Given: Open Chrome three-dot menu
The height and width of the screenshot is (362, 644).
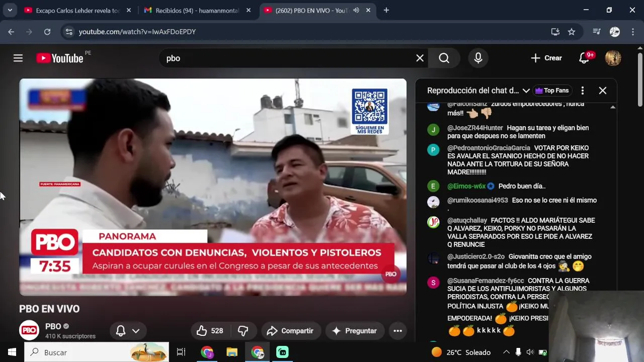Looking at the screenshot, I should coord(632,32).
